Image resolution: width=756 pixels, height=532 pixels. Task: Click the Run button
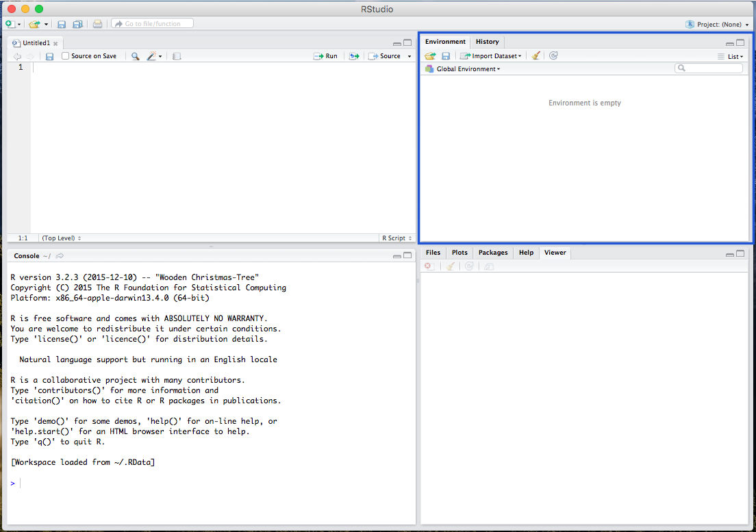tap(325, 56)
